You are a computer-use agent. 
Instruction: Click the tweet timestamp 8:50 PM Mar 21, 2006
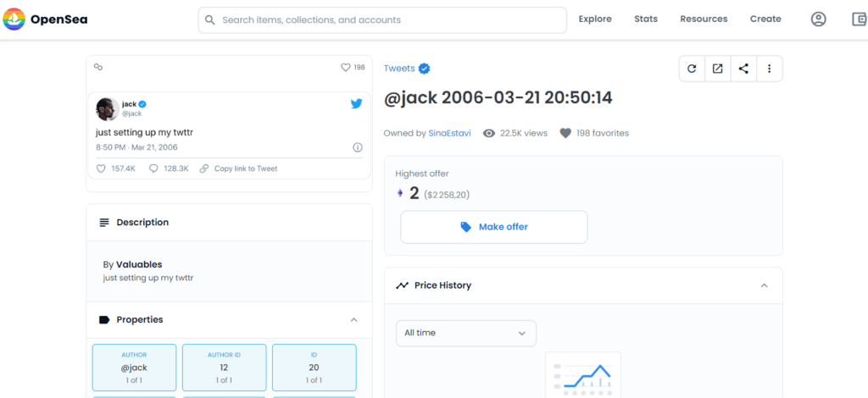(x=136, y=147)
